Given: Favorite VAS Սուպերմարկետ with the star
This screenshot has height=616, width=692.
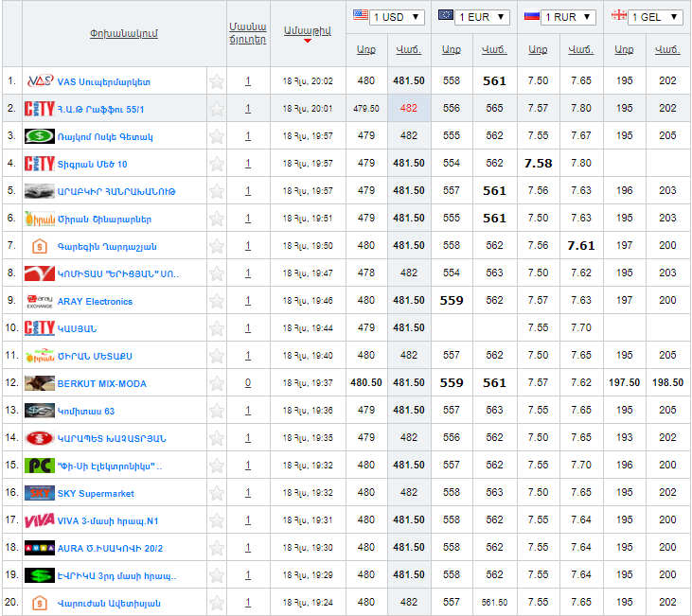Looking at the screenshot, I should pos(217,81).
